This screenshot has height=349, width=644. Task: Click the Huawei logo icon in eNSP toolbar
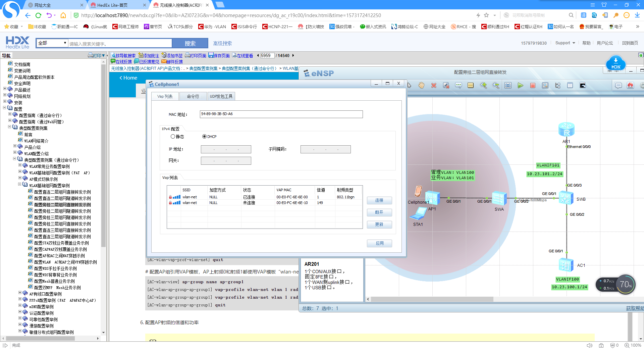tap(631, 86)
